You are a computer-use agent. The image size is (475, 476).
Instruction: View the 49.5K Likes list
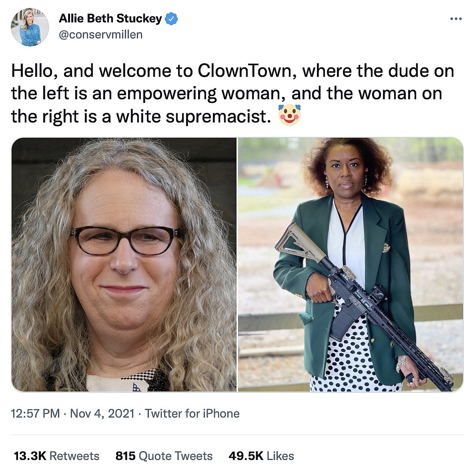(x=261, y=456)
